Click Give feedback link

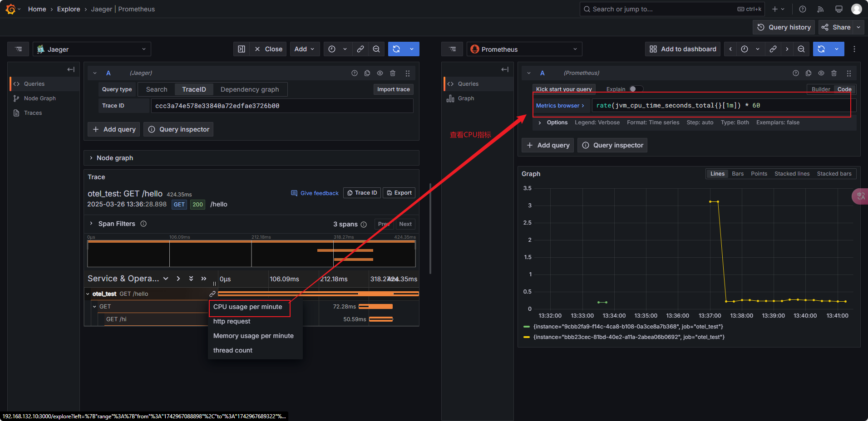point(315,193)
